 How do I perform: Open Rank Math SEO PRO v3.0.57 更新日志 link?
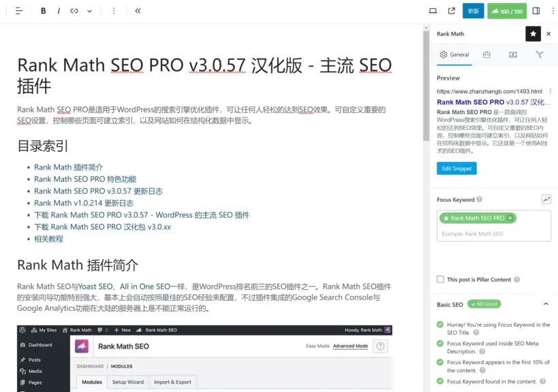coord(98,191)
